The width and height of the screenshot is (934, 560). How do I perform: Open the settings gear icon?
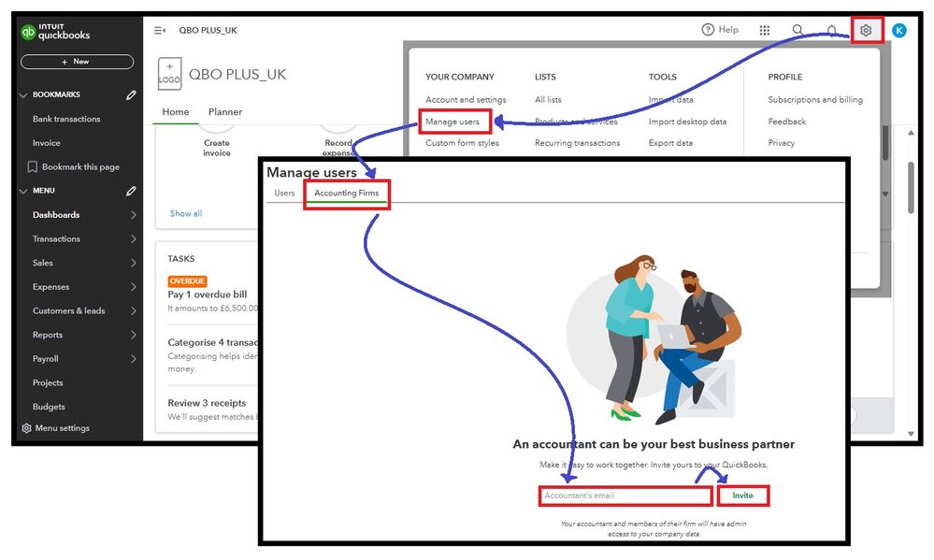(866, 30)
